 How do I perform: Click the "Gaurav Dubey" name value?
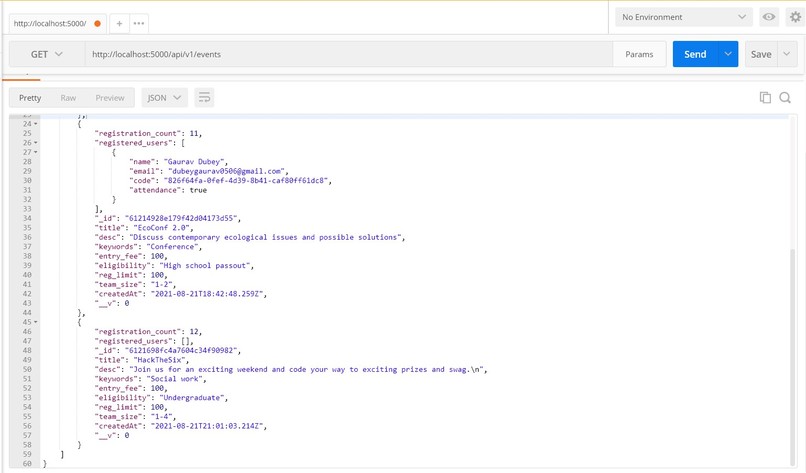(195, 161)
